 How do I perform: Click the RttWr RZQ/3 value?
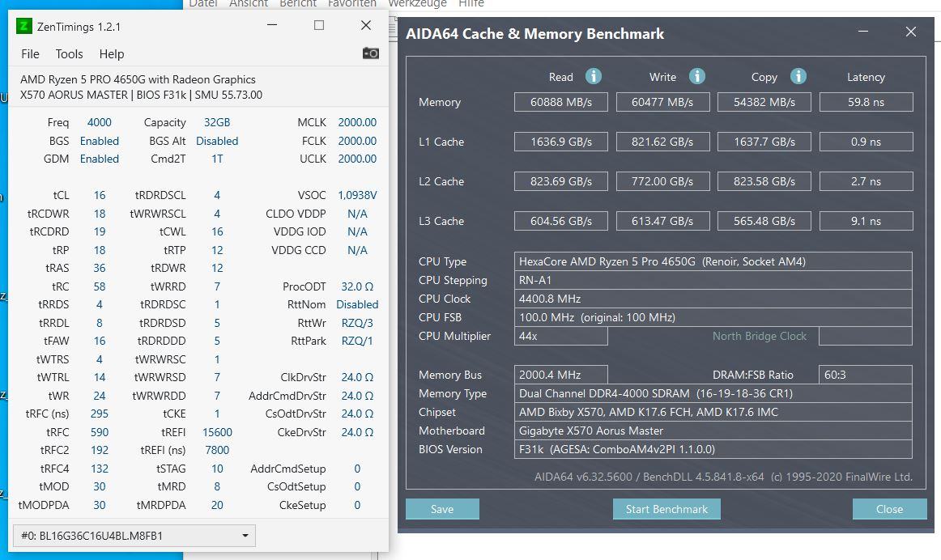click(357, 323)
